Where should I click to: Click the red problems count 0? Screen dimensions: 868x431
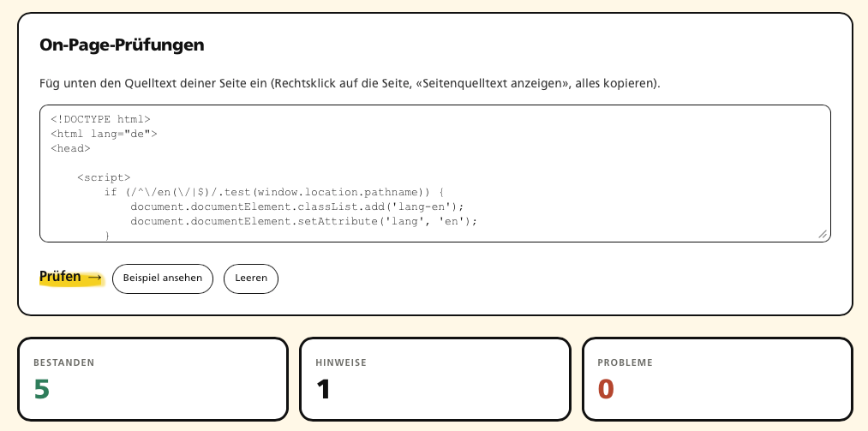pyautogui.click(x=606, y=389)
